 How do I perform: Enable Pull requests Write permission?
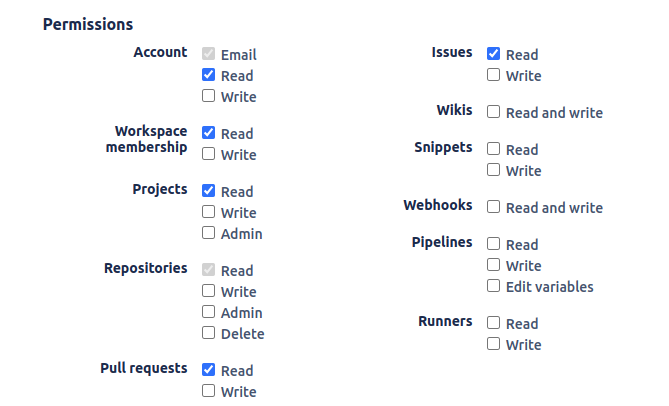click(x=208, y=391)
